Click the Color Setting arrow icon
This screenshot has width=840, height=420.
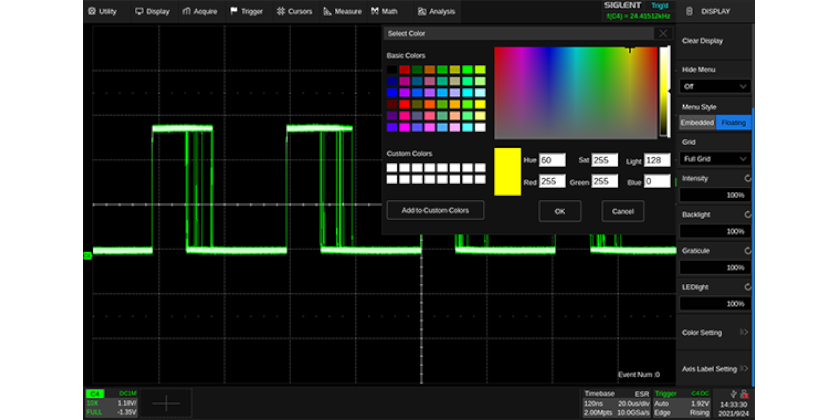click(x=744, y=332)
